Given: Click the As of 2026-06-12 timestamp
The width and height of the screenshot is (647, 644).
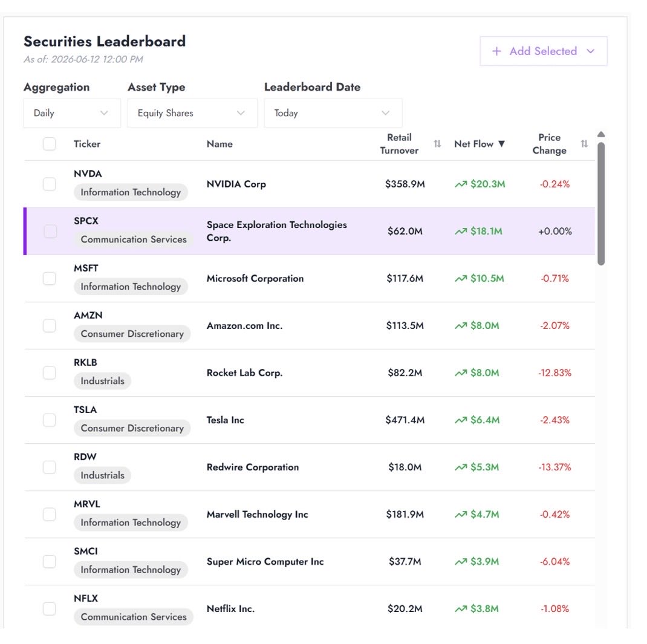Looking at the screenshot, I should [x=83, y=59].
